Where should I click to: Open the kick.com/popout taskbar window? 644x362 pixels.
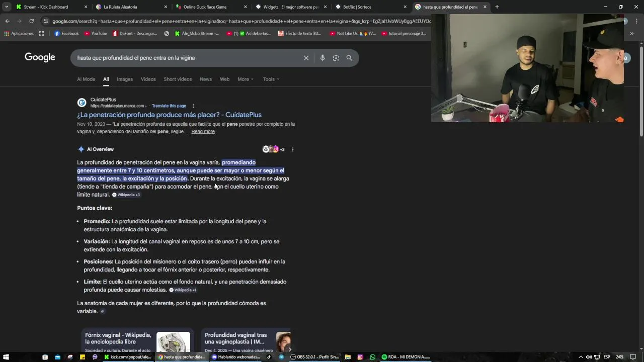click(x=128, y=357)
